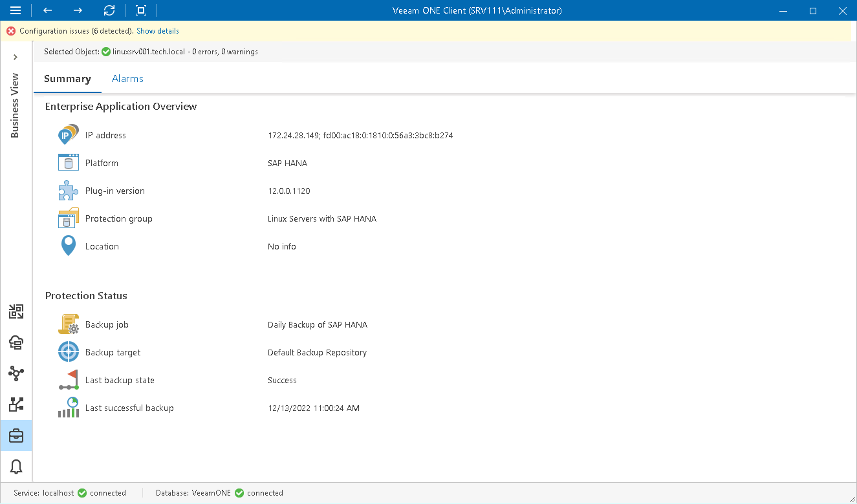Open the Alarm Management bell icon
Image resolution: width=857 pixels, height=504 pixels.
point(16,466)
